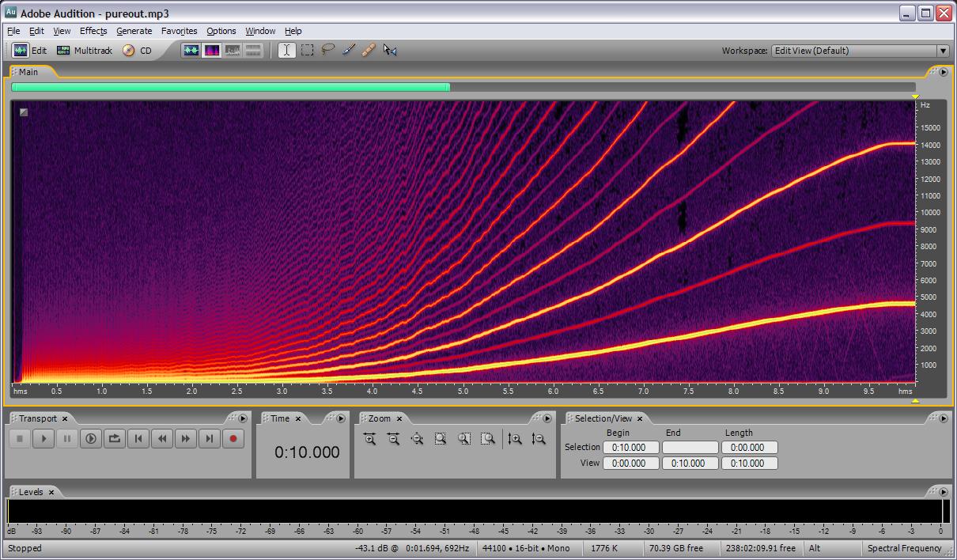Go to End in Transport
The width and height of the screenshot is (957, 560).
point(210,438)
